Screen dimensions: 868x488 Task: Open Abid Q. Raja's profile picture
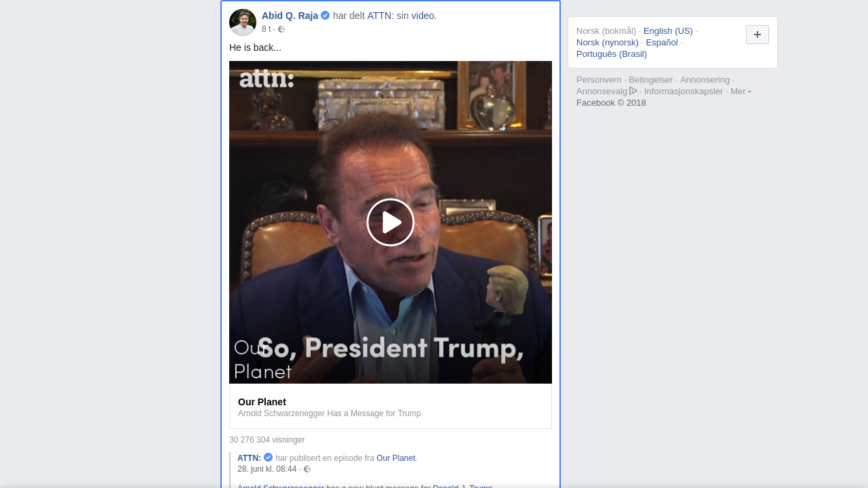pos(243,22)
